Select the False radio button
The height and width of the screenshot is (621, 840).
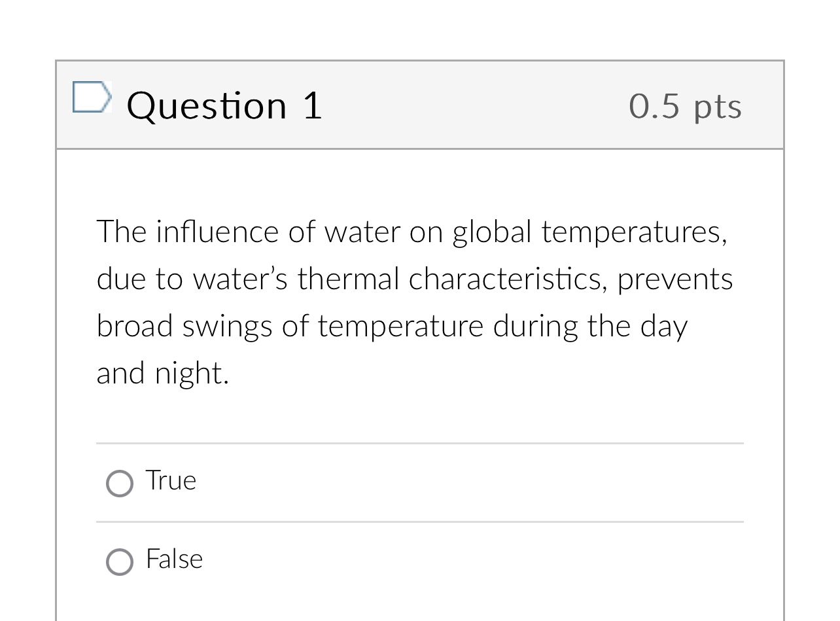[119, 562]
